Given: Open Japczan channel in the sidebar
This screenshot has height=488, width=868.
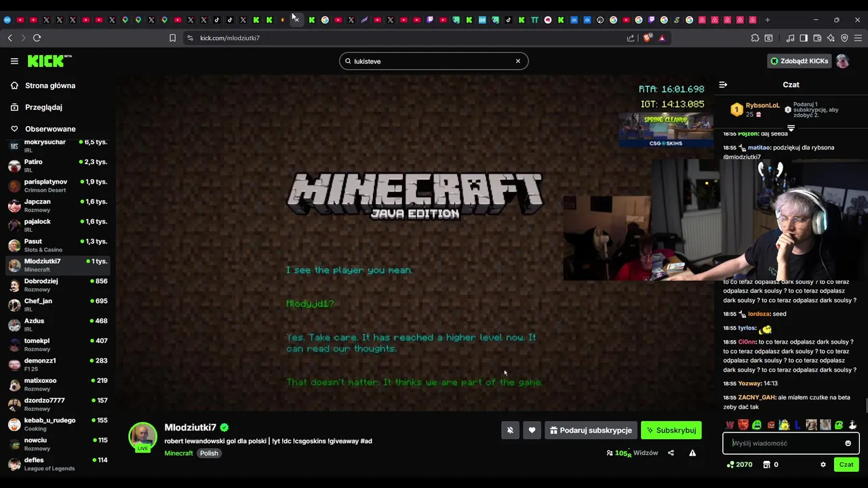Looking at the screenshot, I should tap(58, 205).
